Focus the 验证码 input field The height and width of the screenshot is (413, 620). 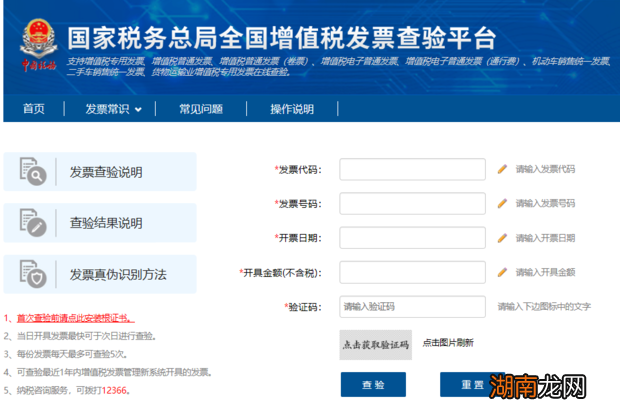coord(412,307)
